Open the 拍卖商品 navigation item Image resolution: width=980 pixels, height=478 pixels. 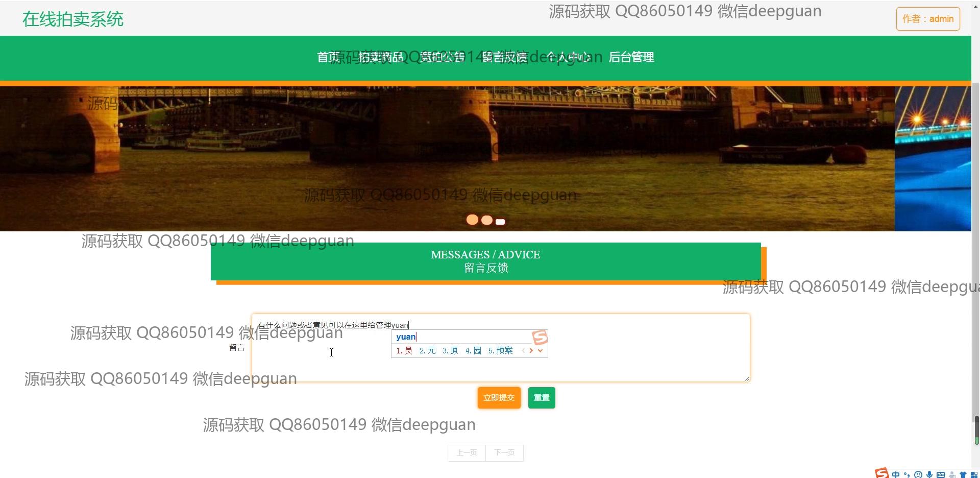tap(381, 57)
